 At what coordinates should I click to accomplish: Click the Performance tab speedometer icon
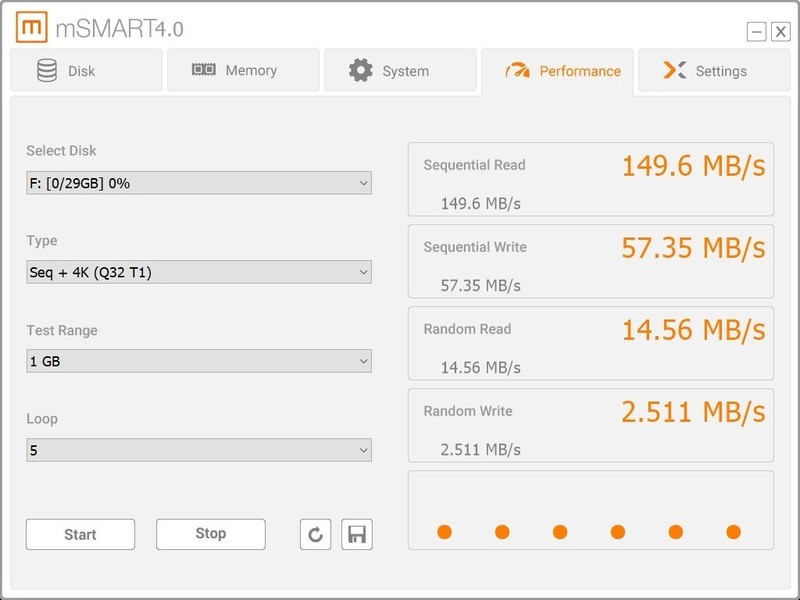point(517,70)
